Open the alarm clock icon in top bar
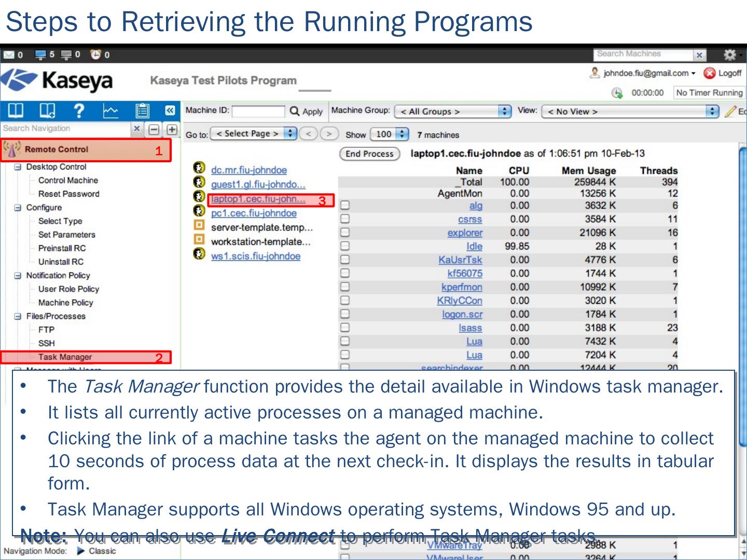The width and height of the screenshot is (747, 560). point(96,54)
